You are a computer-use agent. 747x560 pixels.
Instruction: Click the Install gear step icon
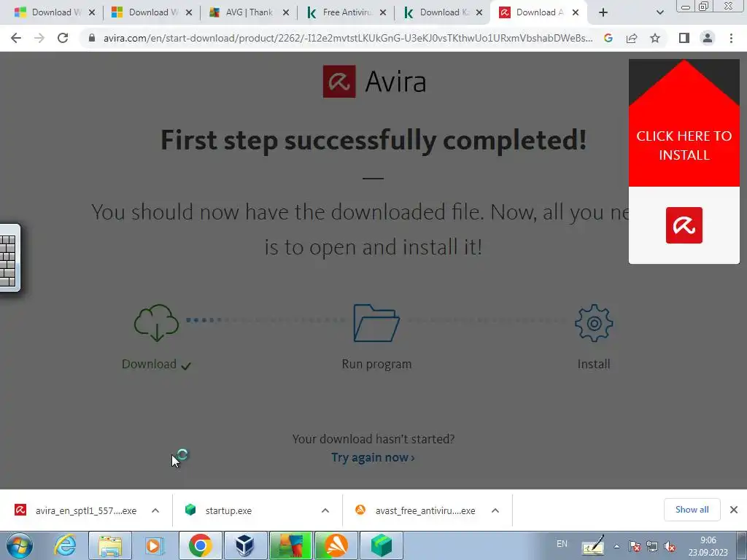(594, 323)
